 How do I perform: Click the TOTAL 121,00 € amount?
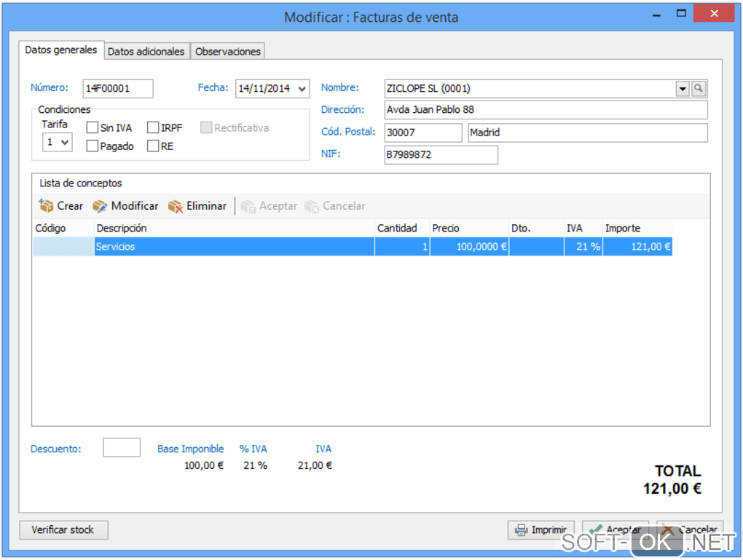click(672, 489)
